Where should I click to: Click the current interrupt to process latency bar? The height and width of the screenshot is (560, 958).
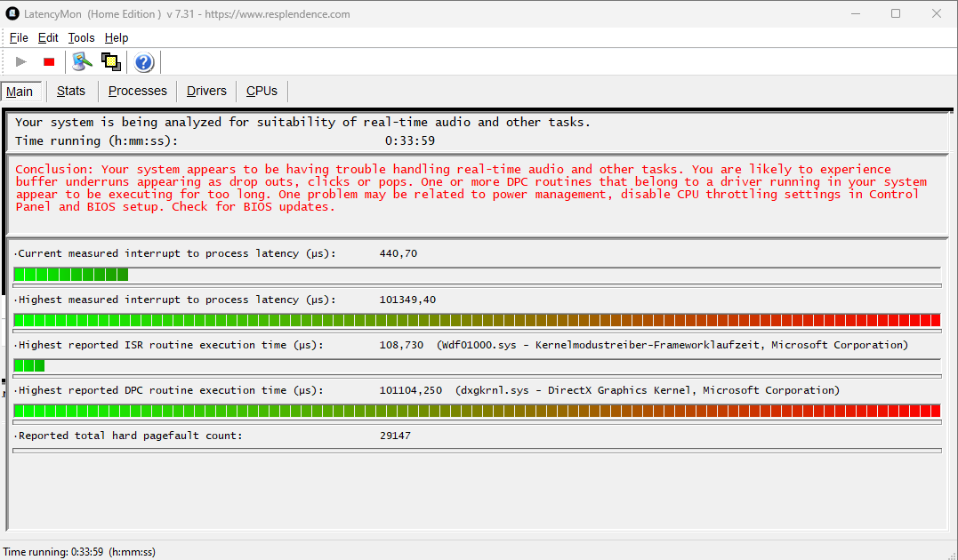click(476, 274)
